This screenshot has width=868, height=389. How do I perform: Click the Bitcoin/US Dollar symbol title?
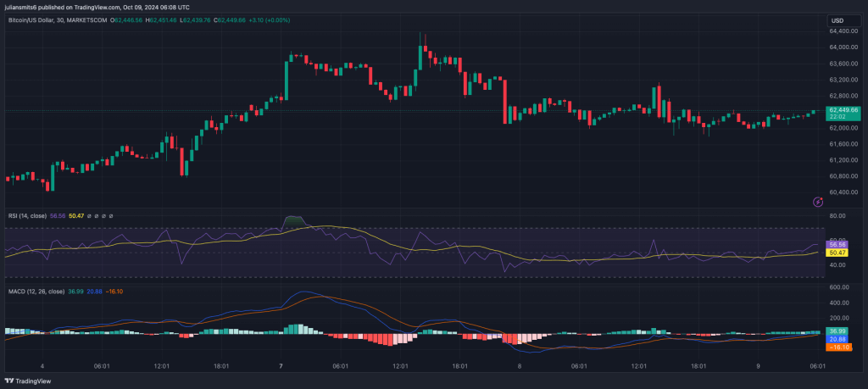(x=34, y=20)
